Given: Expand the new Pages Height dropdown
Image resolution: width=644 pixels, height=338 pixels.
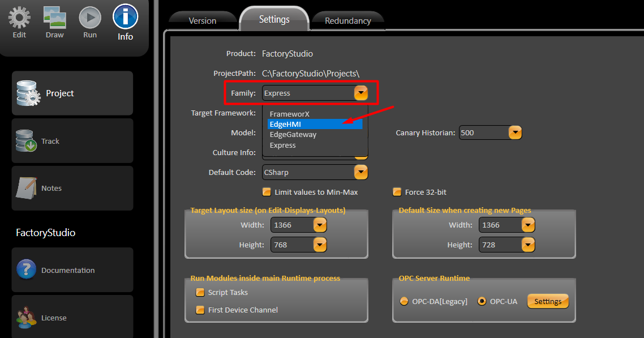Looking at the screenshot, I should [x=528, y=245].
